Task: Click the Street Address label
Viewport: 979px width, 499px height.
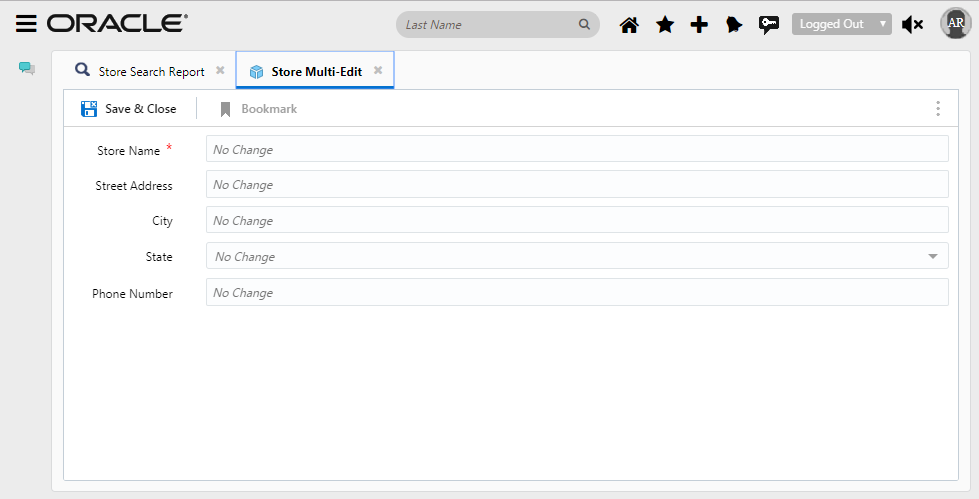Action: (134, 185)
